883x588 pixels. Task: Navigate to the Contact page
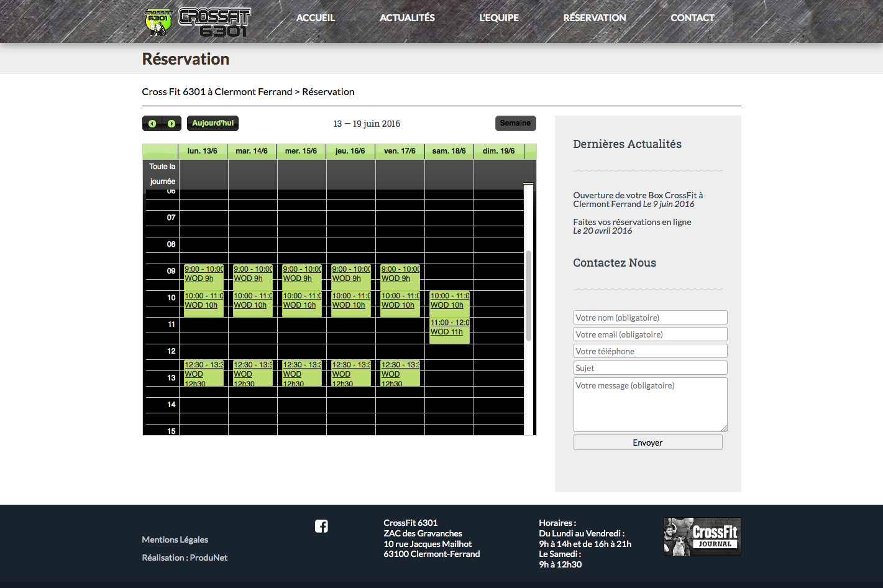click(692, 18)
